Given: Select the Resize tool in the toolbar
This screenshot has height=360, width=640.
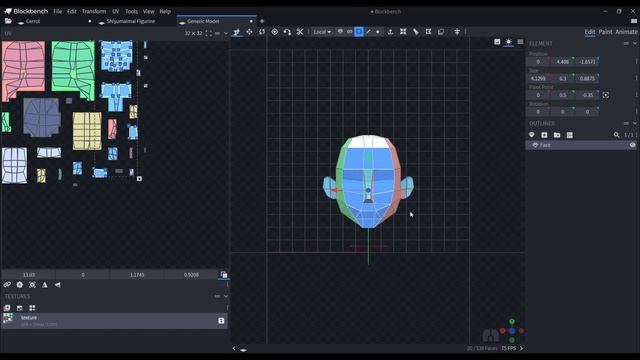Looking at the screenshot, I should (x=249, y=32).
